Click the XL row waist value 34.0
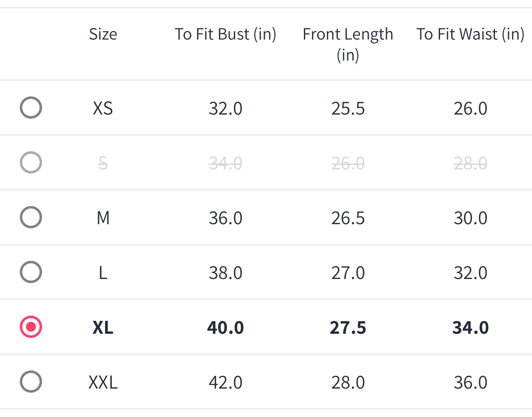Screen dimensions: 532x417 click(470, 328)
